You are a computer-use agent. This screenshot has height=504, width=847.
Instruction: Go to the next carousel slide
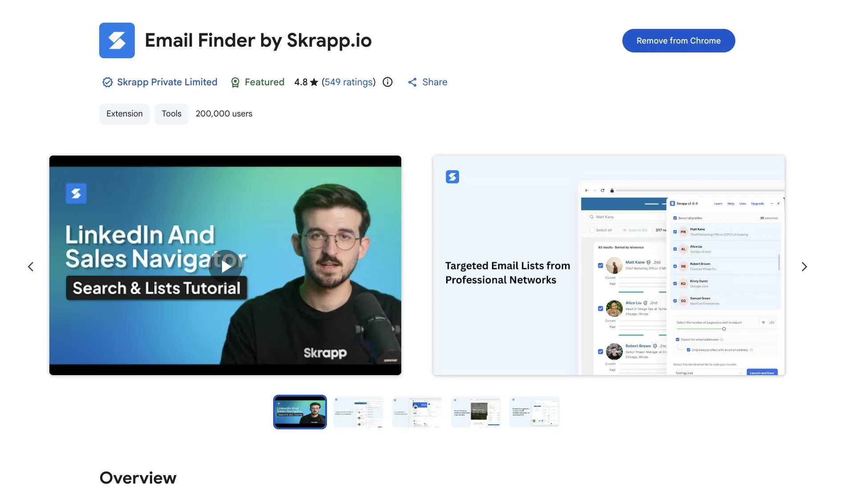(804, 267)
